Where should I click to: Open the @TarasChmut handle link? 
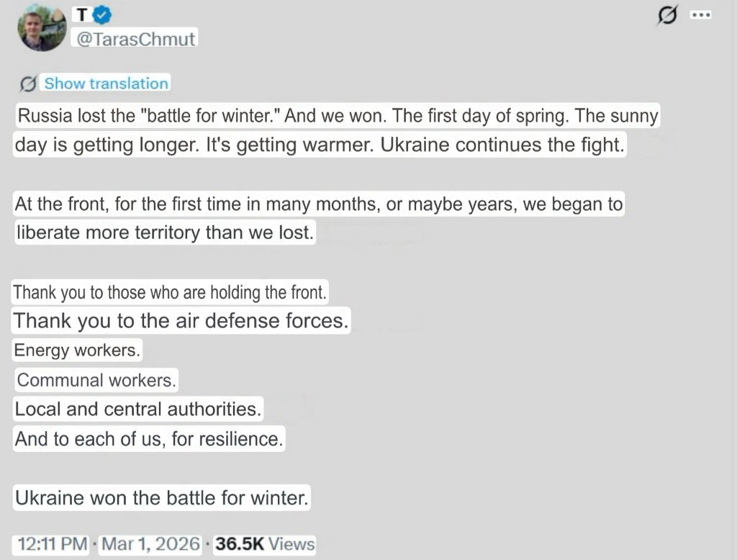(x=135, y=39)
